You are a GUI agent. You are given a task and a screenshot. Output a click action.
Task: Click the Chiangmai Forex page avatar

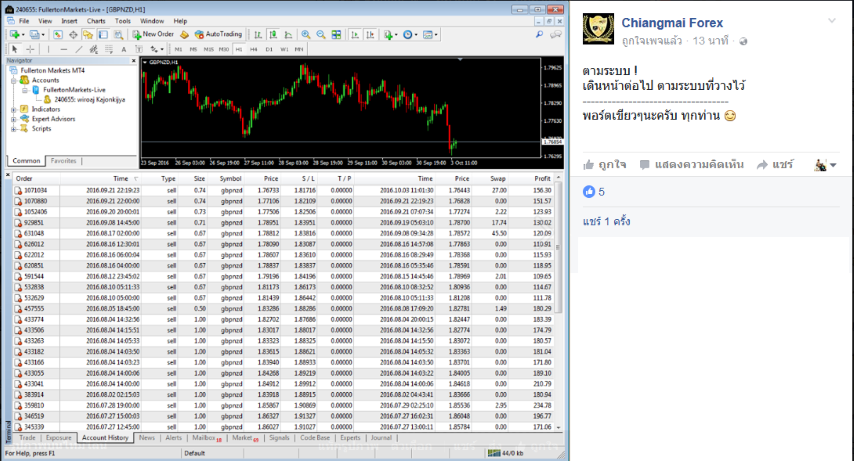[x=598, y=28]
